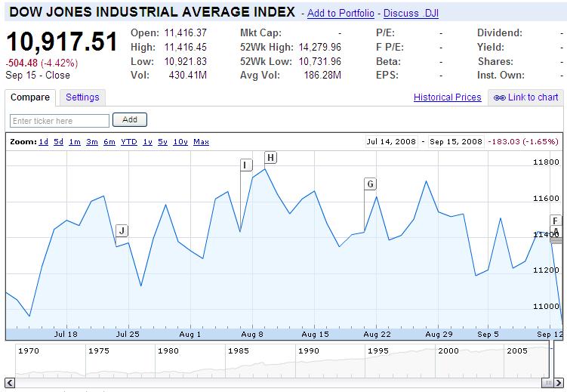
Task: Click the H news flag marker
Action: coord(270,157)
